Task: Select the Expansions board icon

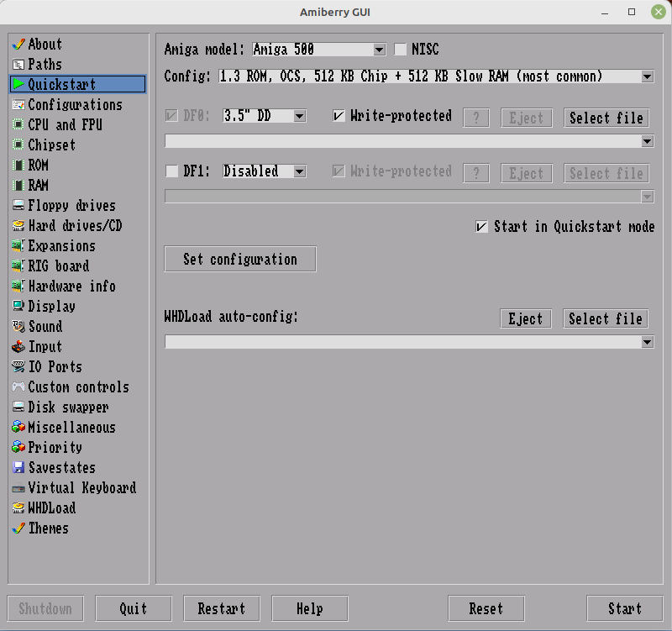Action: 18,245
